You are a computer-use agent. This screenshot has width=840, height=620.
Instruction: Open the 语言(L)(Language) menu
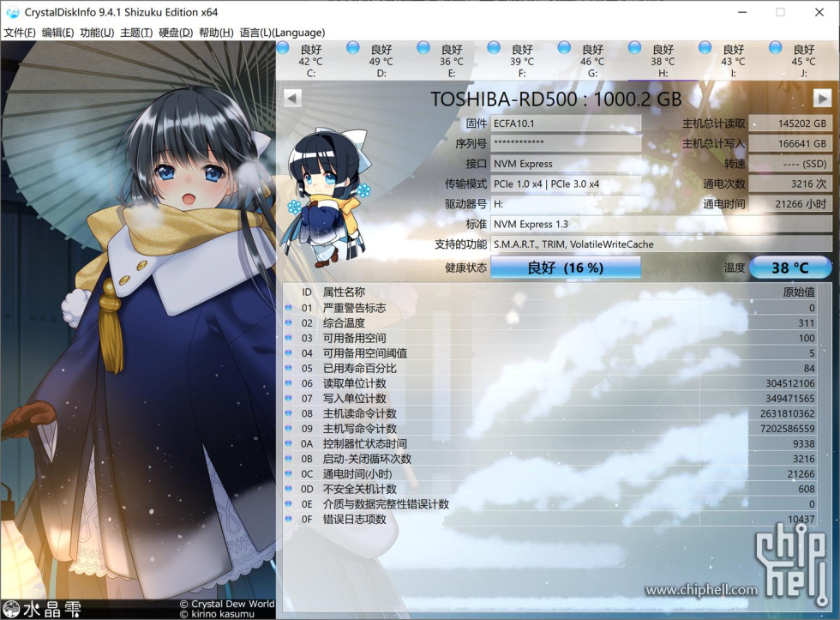pos(282,33)
